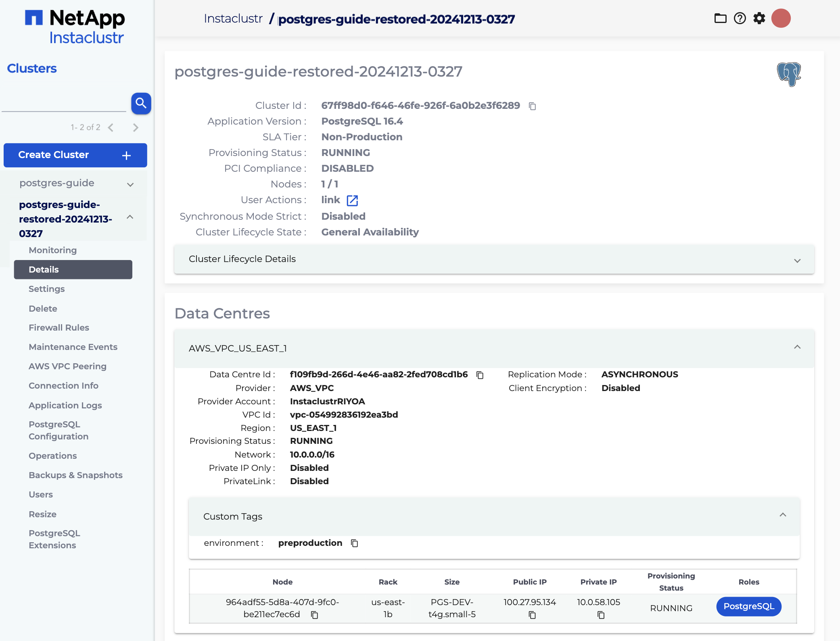This screenshot has height=641, width=840.
Task: Open the help question mark icon
Action: click(x=740, y=19)
